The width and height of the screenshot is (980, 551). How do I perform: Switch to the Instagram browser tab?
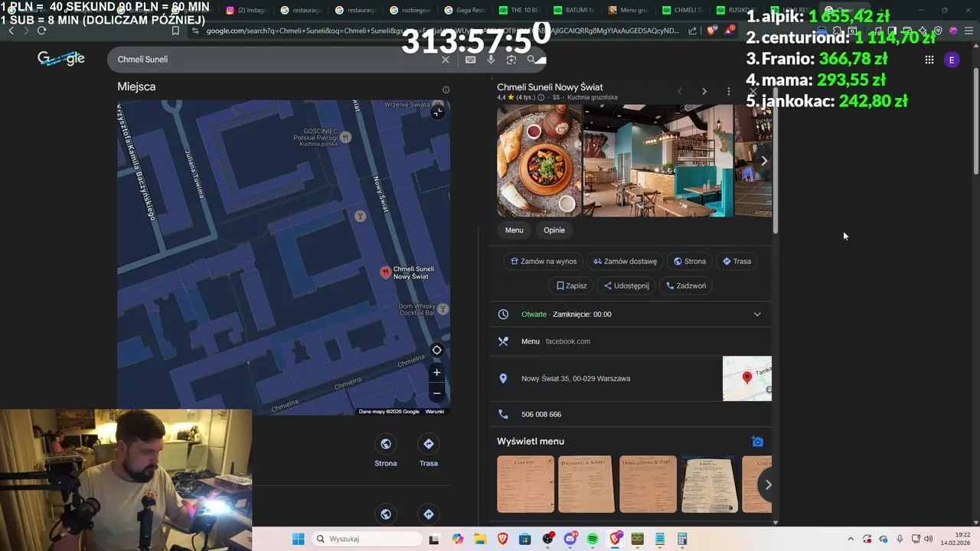click(247, 10)
